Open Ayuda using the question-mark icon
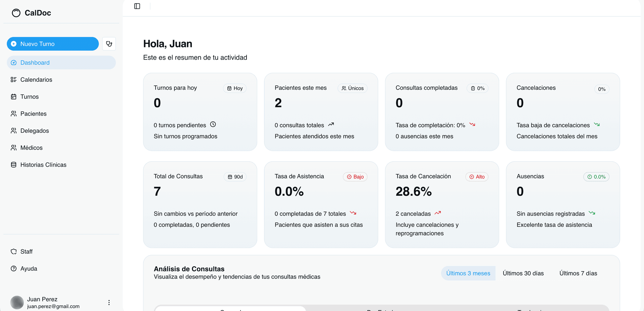Image resolution: width=644 pixels, height=311 pixels. coord(13,268)
